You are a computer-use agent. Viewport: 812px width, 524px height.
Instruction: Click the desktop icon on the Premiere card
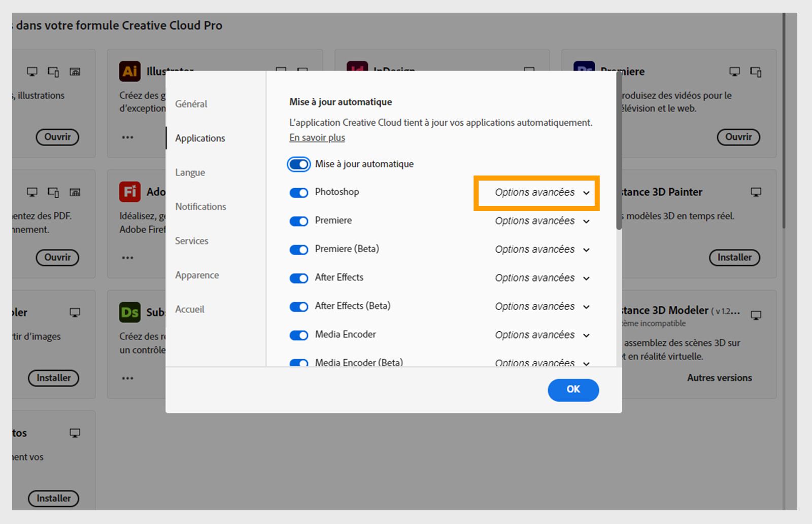pyautogui.click(x=734, y=72)
